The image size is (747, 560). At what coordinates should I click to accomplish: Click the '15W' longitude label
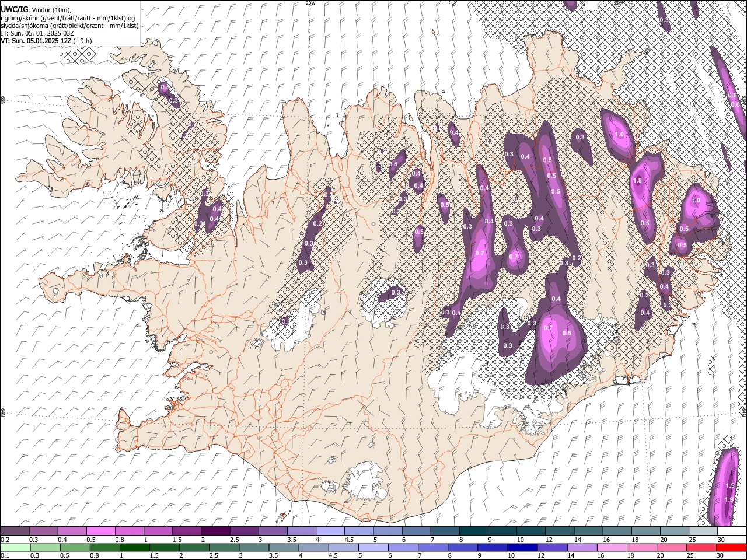click(x=619, y=3)
